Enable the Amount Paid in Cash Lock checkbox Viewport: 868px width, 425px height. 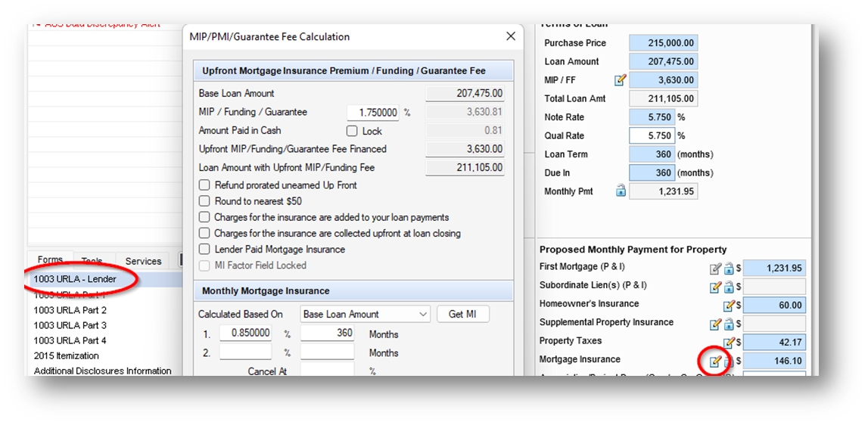(x=352, y=131)
